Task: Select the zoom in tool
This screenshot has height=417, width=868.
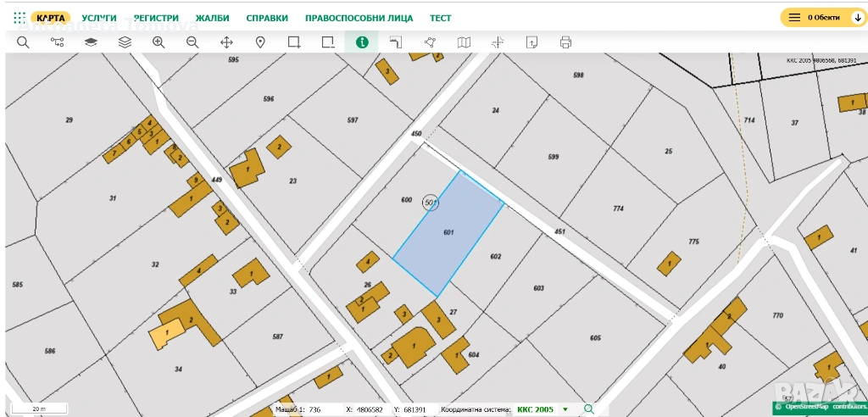Action: click(159, 42)
